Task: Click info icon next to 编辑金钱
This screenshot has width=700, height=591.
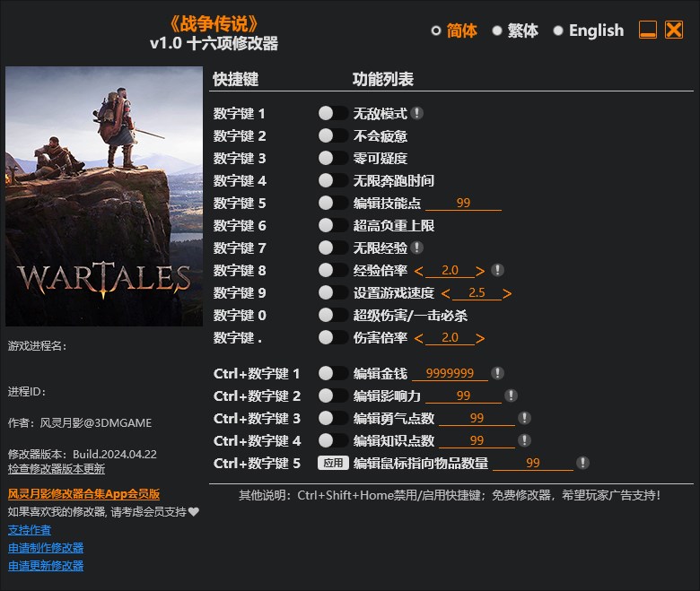Action: 498,373
